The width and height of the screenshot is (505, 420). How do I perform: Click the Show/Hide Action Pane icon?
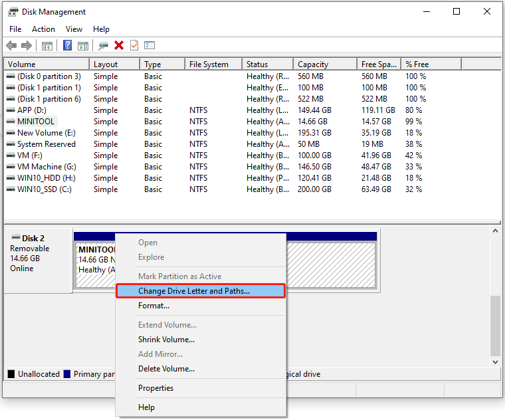tap(83, 45)
